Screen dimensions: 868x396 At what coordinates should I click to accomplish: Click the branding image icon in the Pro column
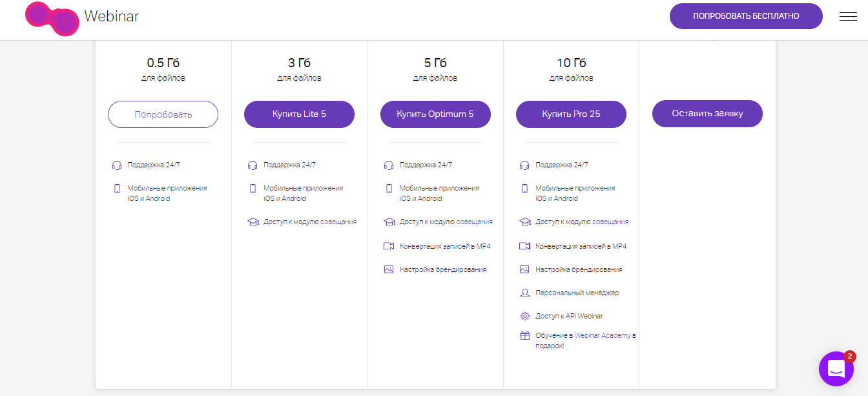(x=524, y=269)
